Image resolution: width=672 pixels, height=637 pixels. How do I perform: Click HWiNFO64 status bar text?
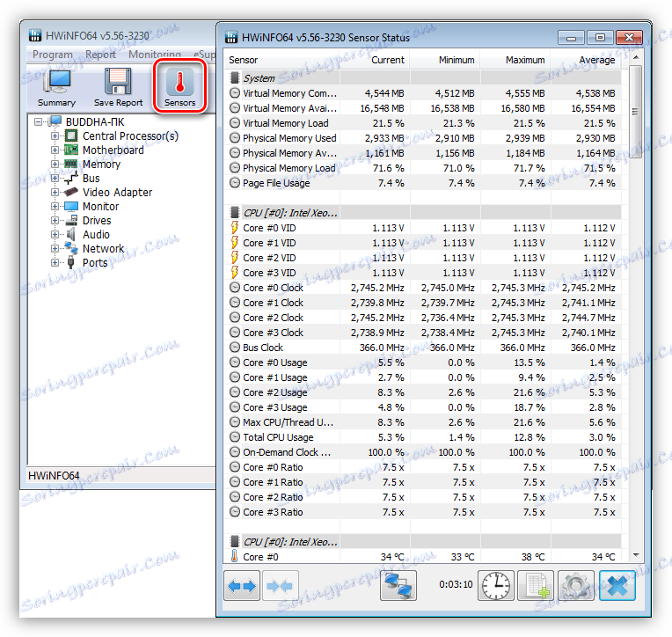(x=54, y=475)
